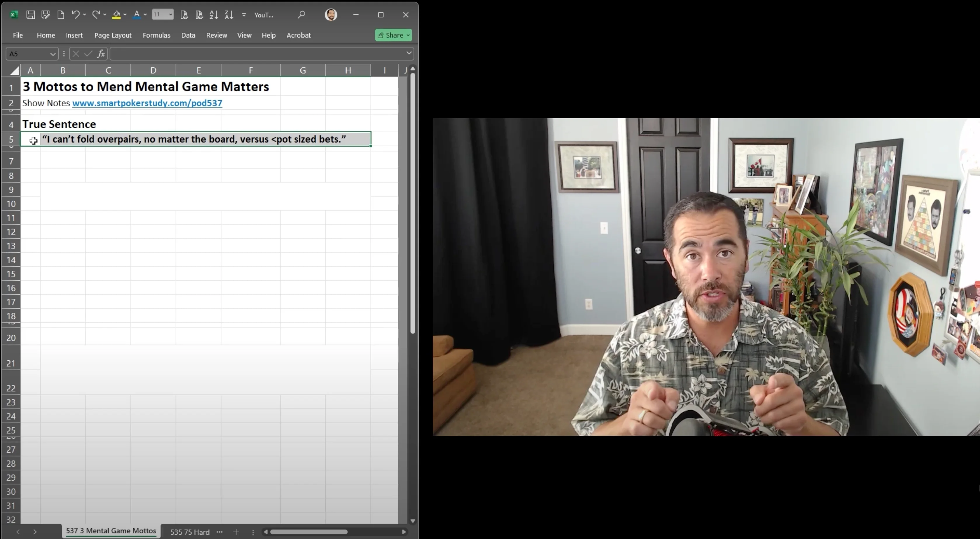
Task: Open smartpokerstudy.com/pod537 link
Action: [147, 103]
